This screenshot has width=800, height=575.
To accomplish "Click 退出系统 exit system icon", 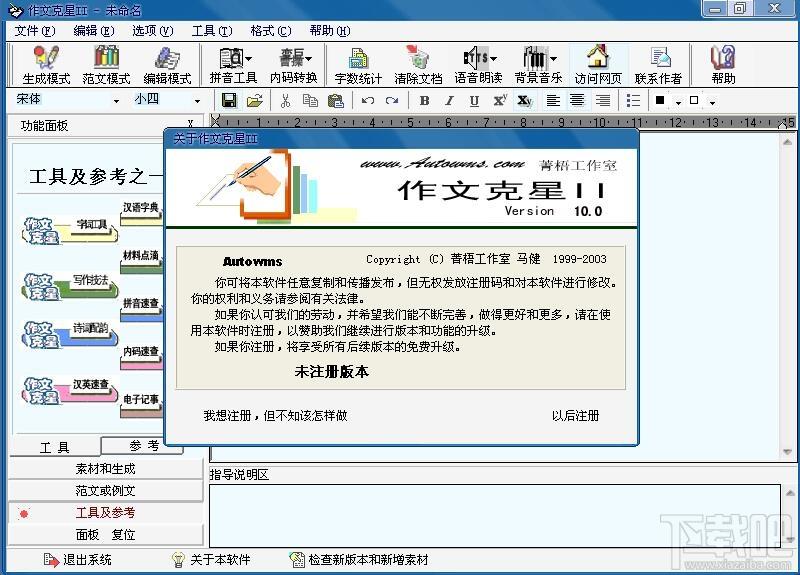I will 78,560.
